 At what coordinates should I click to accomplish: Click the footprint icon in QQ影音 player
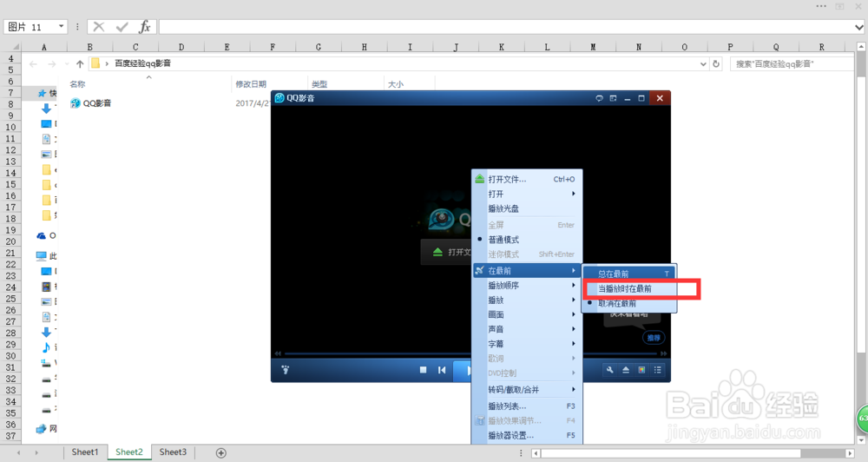[x=285, y=370]
